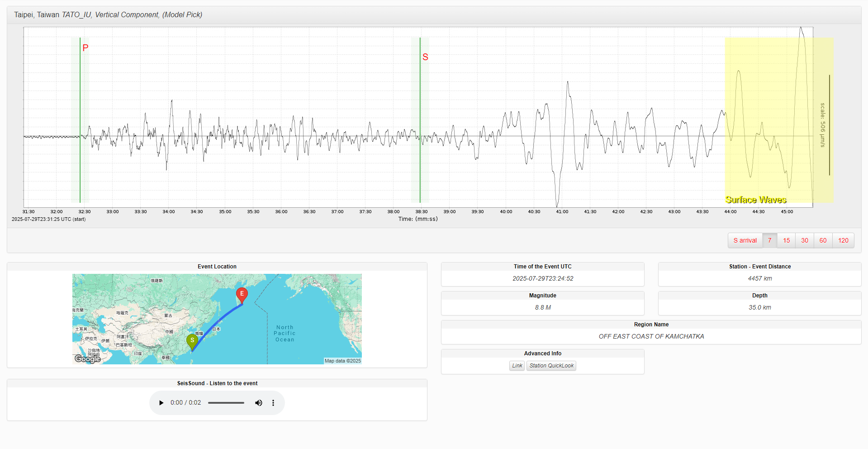Screen dimensions: 868x449
Task: Select the 15 minute window button
Action: click(787, 240)
